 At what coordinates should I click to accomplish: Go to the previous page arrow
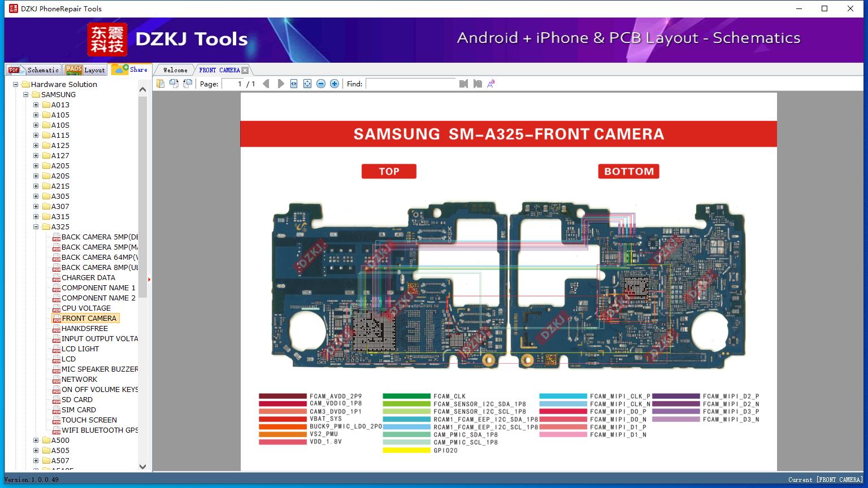tap(266, 84)
